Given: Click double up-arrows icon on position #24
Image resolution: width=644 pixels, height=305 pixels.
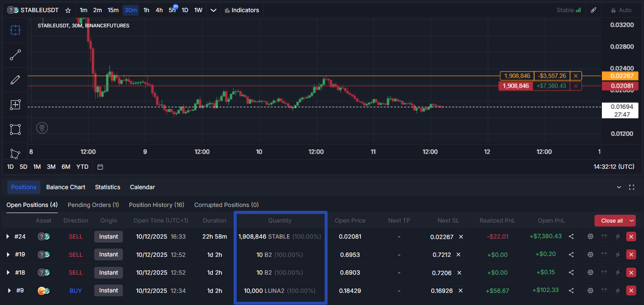Looking at the screenshot, I should (x=604, y=236).
